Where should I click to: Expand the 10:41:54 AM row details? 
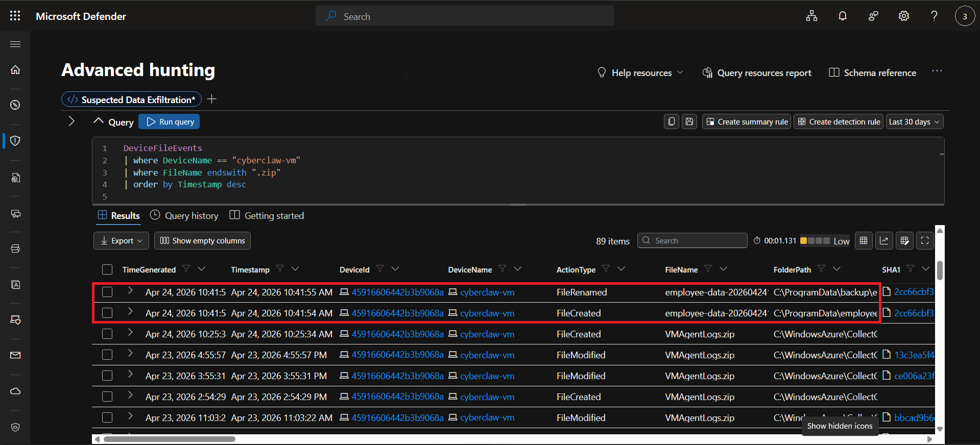click(130, 311)
